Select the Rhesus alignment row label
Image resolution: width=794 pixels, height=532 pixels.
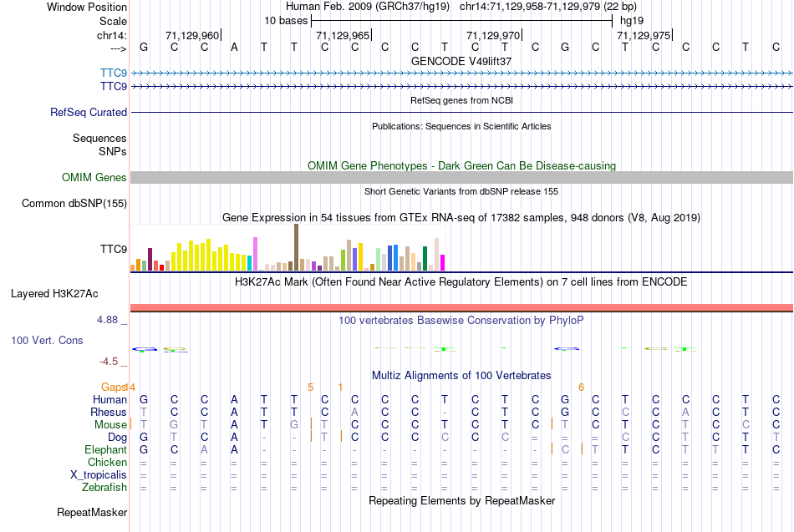coord(109,412)
